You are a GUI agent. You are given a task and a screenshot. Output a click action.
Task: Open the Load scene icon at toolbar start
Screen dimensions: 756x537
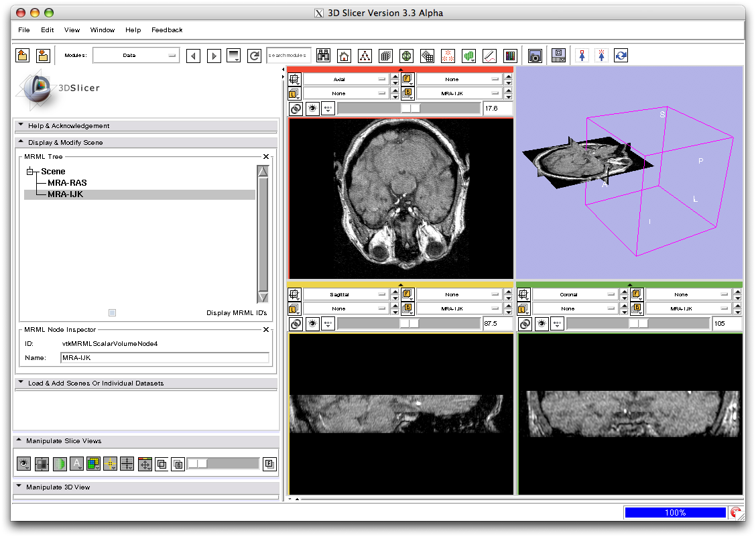pyautogui.click(x=23, y=56)
